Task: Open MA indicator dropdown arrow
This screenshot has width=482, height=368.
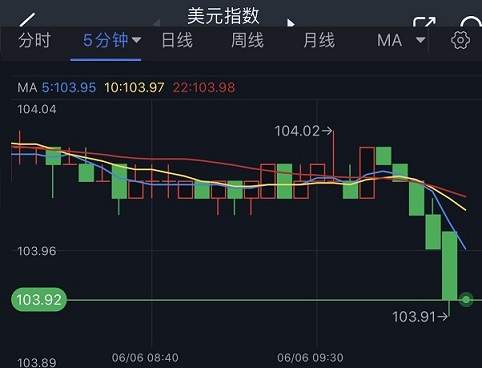Action: tap(421, 40)
